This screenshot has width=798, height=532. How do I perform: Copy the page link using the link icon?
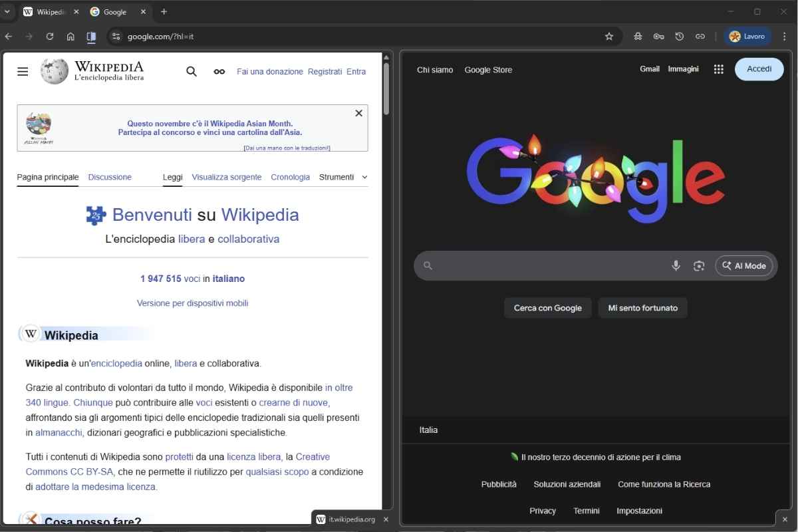tap(700, 37)
